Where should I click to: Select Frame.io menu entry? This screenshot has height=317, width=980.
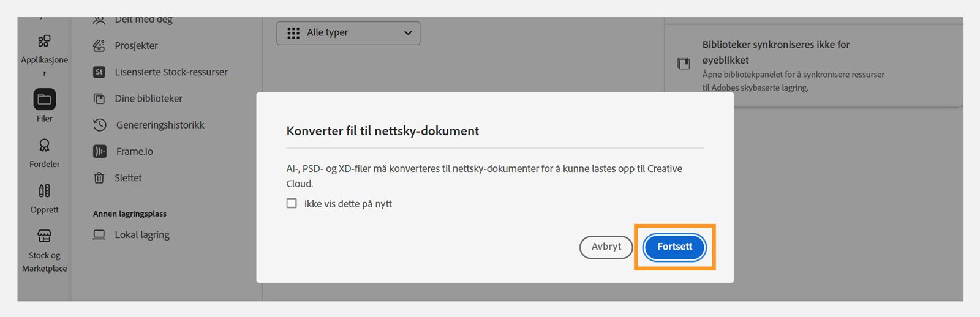click(134, 151)
